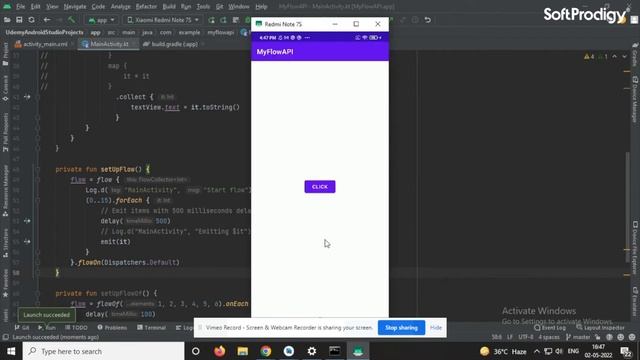
Task: Click the weather 36°C Haze widget
Action: click(x=503, y=351)
